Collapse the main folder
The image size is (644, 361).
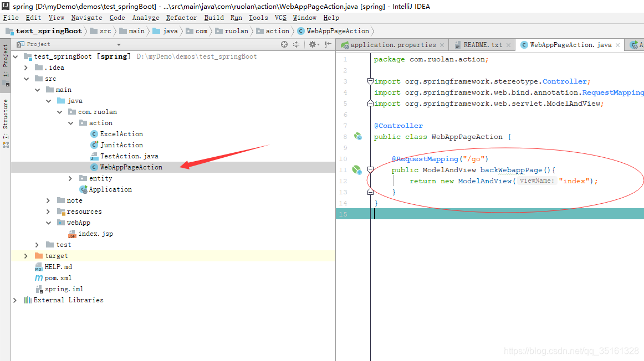38,90
